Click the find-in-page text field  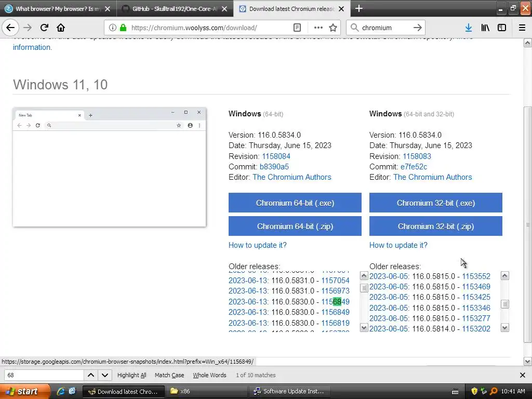point(44,375)
